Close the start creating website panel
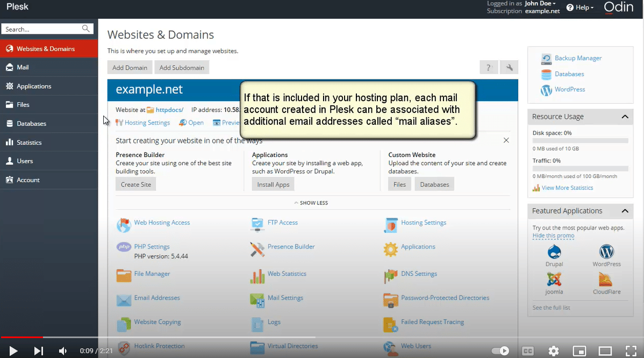The image size is (644, 358). coord(506,140)
